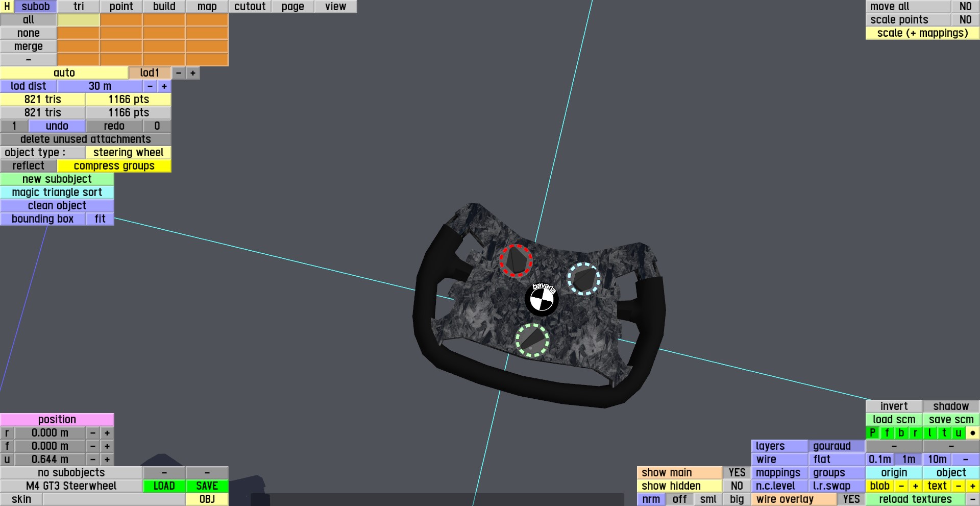The width and height of the screenshot is (980, 506).
Task: Select flat shading mode
Action: pyautogui.click(x=837, y=460)
